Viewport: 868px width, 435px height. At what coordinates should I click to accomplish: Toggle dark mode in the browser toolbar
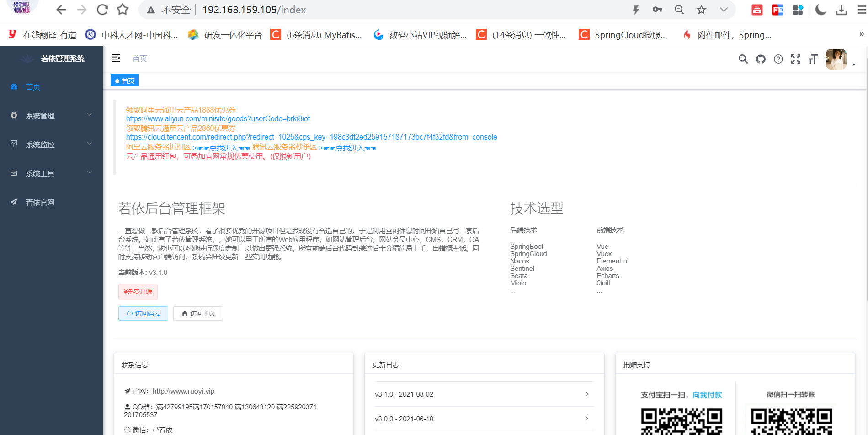pyautogui.click(x=820, y=9)
